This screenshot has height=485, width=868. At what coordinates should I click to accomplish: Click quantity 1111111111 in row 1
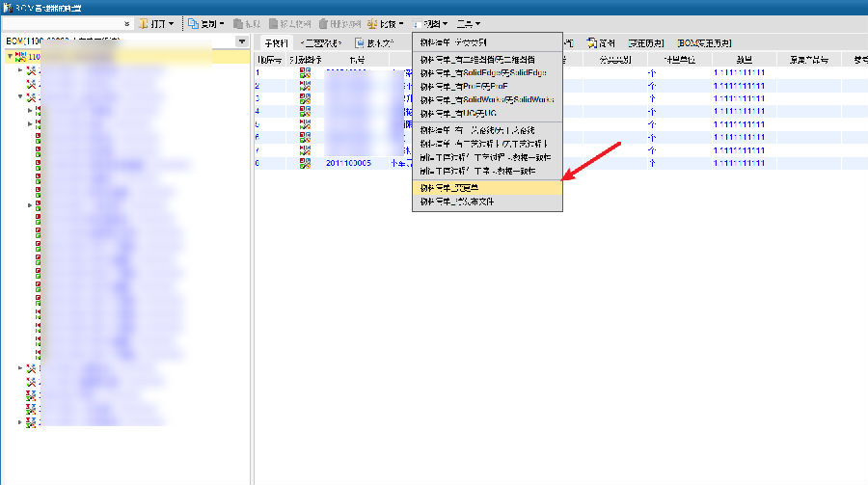coord(739,72)
